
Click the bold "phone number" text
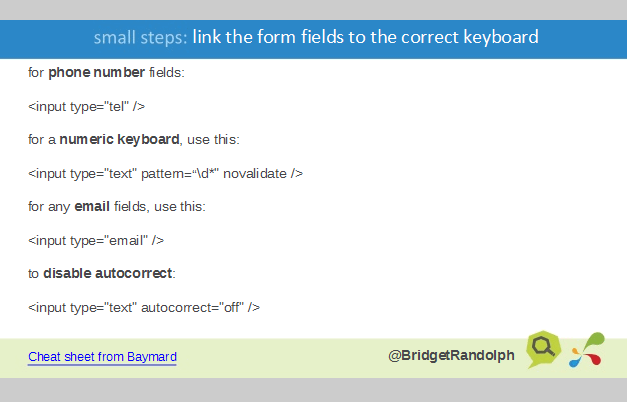(x=96, y=74)
